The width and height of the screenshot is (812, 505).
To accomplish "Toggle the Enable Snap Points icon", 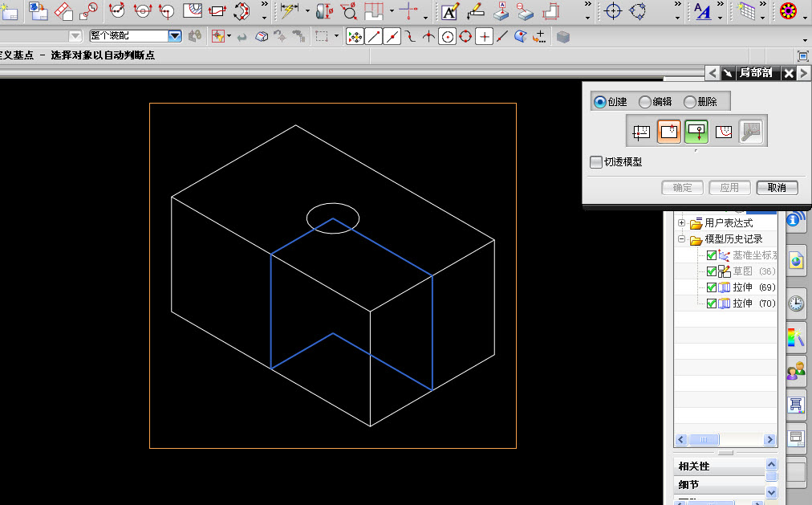I will [x=355, y=37].
